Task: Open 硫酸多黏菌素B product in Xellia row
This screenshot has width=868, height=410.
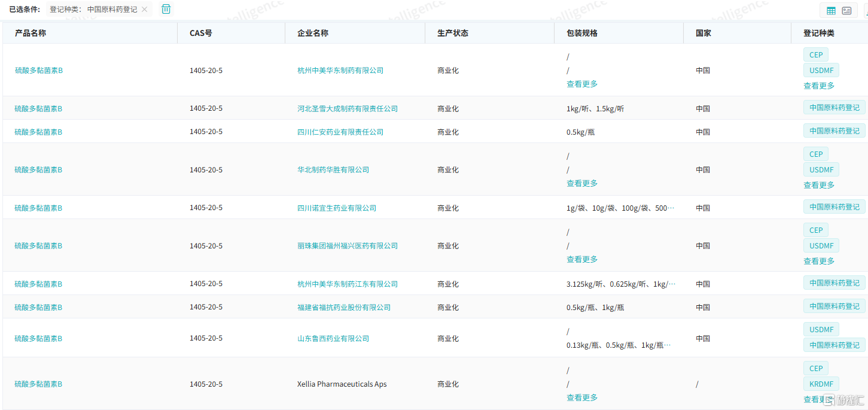Action: point(38,384)
